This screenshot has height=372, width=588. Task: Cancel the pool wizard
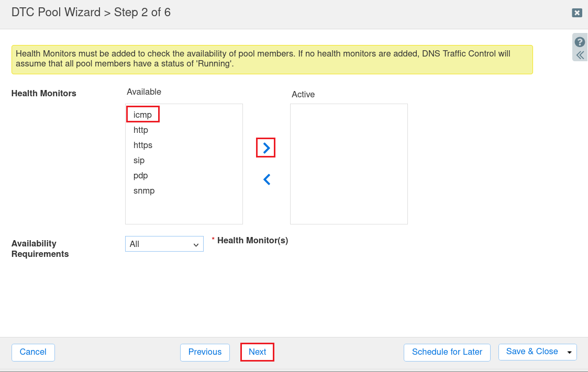pos(33,352)
